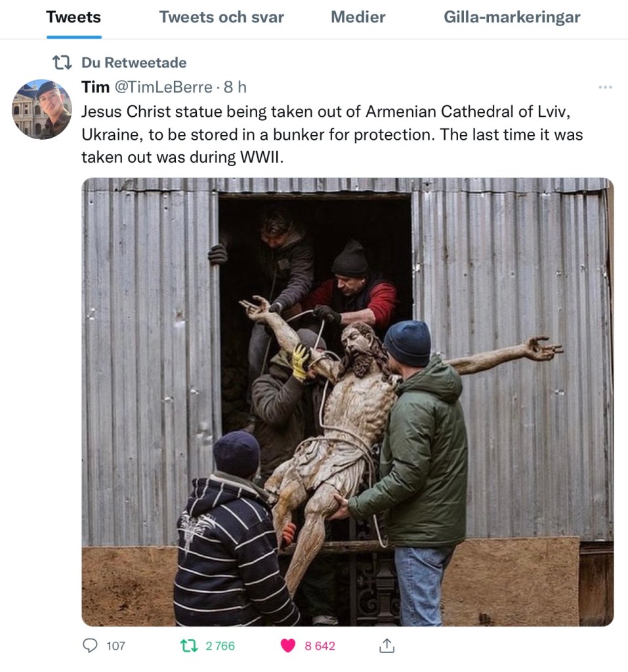
Task: Expand the three-dot more options menu
Action: click(x=605, y=87)
